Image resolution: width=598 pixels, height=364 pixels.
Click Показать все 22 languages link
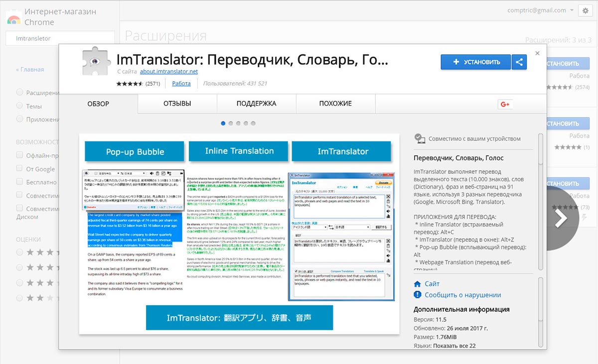click(x=454, y=346)
